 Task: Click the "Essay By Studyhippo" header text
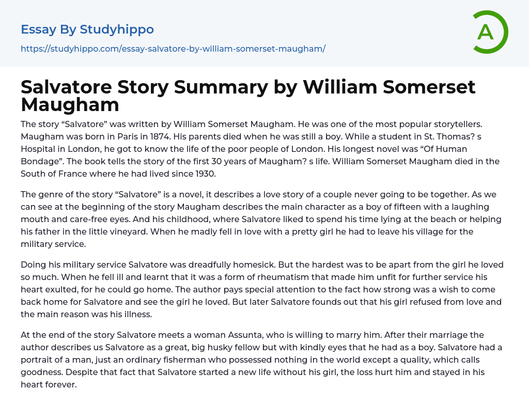[87, 29]
